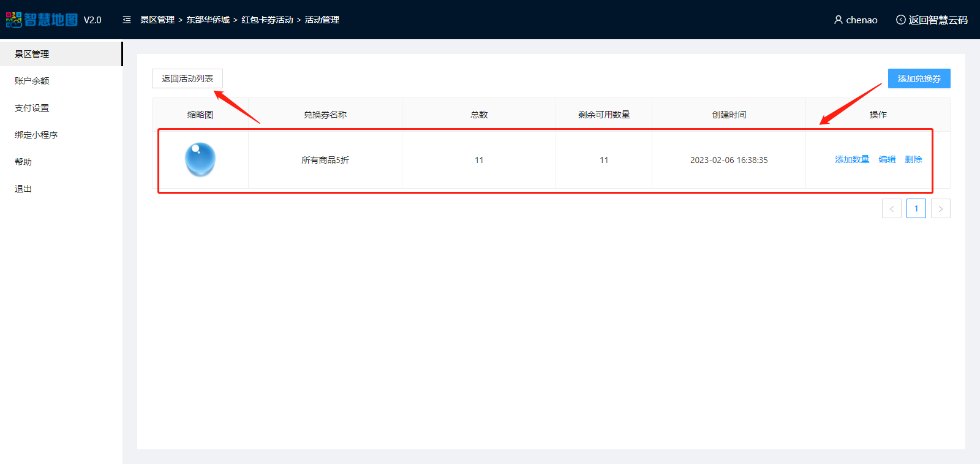This screenshot has height=464, width=980.
Task: Open 景区管理 in the sidebar
Action: (x=32, y=54)
